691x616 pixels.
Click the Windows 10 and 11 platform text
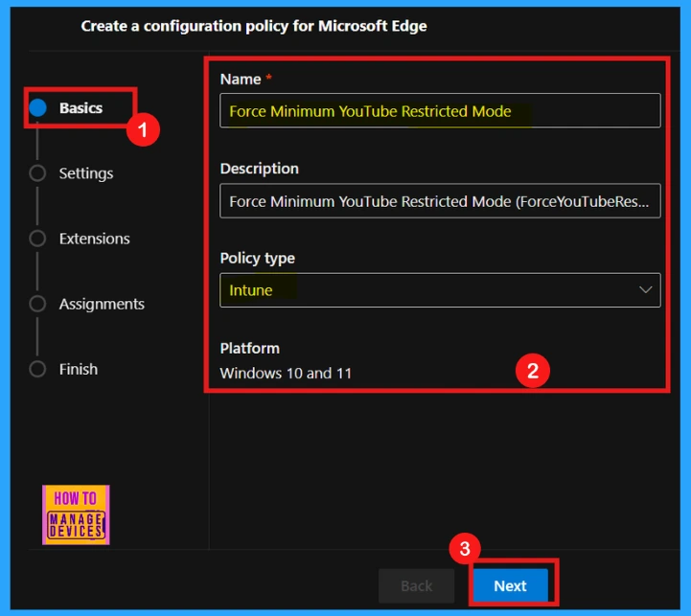pos(286,374)
